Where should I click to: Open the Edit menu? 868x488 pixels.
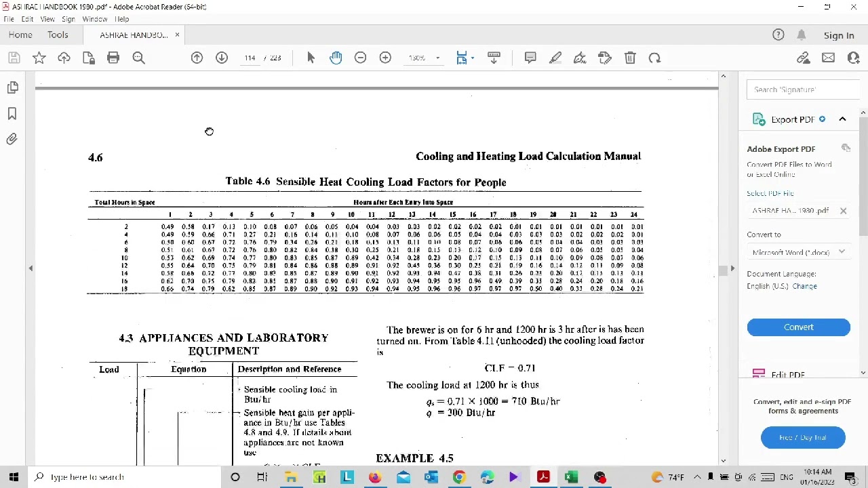point(27,19)
